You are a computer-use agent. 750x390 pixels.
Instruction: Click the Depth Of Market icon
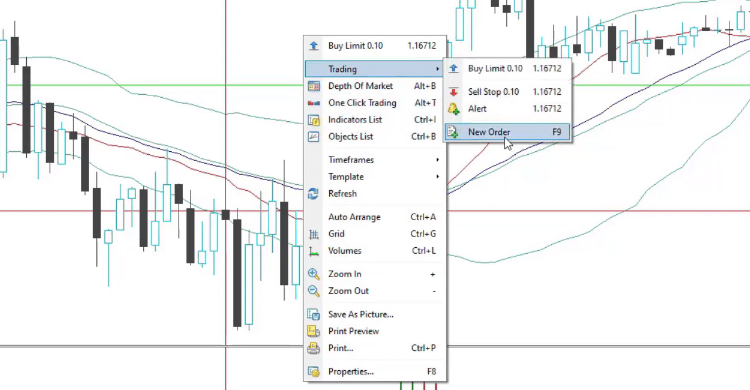(314, 86)
